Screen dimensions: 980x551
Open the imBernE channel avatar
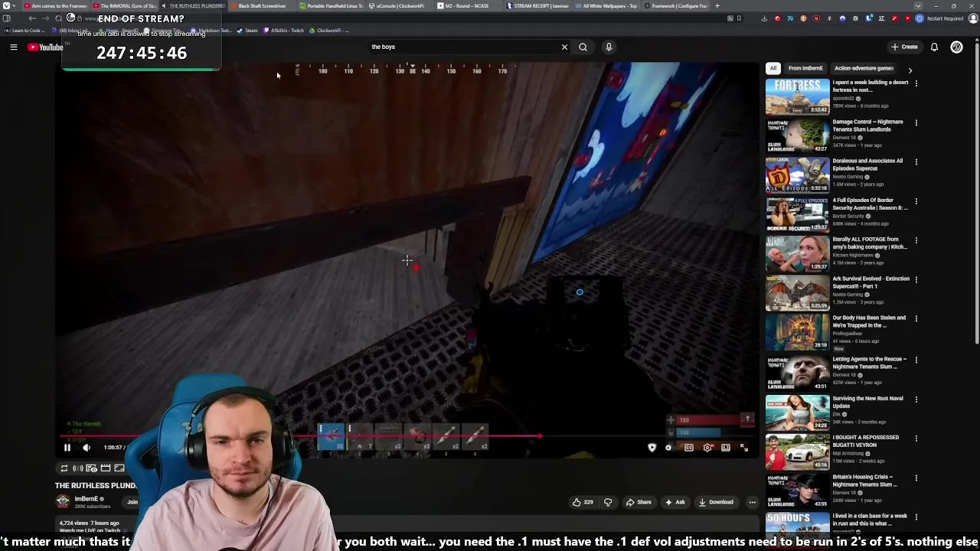[x=63, y=501]
